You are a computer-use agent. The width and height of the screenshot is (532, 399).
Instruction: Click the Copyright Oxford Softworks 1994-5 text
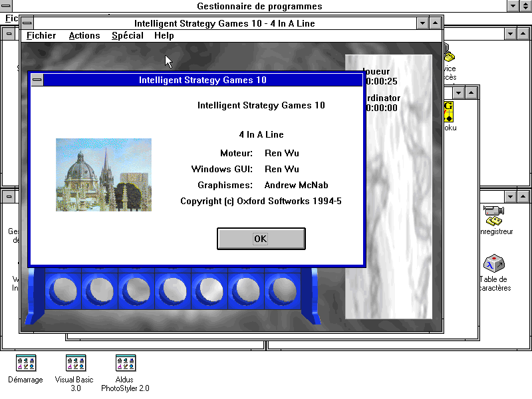[261, 201]
